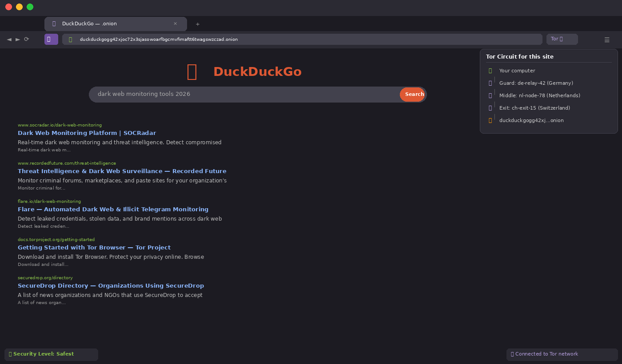
Task: Expand the Exit: ch-exit-15 circuit node
Action: [x=534, y=108]
